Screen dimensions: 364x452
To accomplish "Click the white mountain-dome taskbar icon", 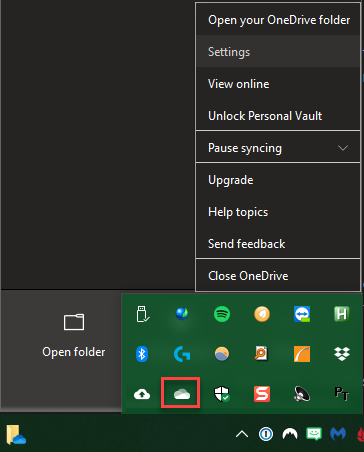I will (x=290, y=434).
